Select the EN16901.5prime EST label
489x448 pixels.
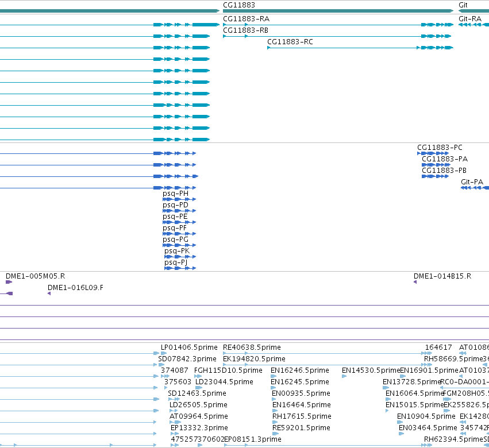[429, 370]
